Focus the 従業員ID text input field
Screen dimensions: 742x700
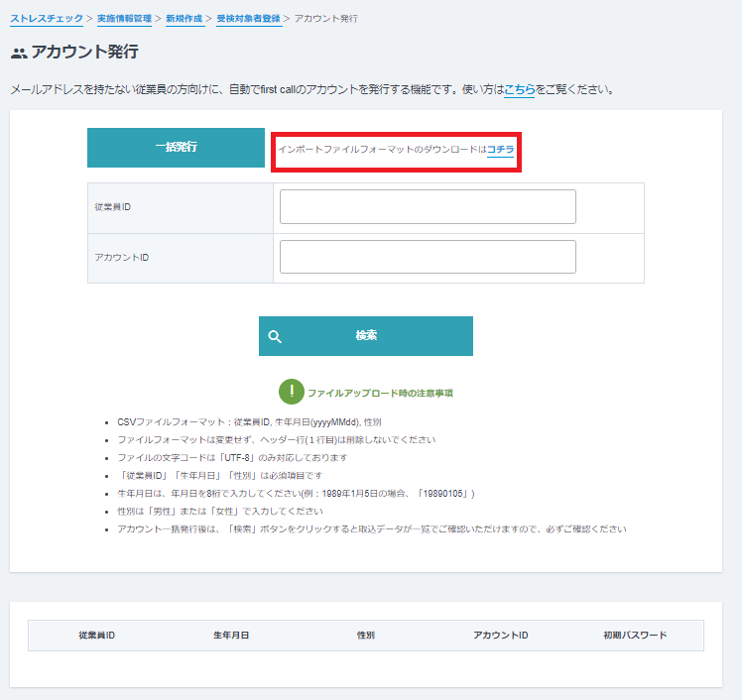tap(428, 207)
